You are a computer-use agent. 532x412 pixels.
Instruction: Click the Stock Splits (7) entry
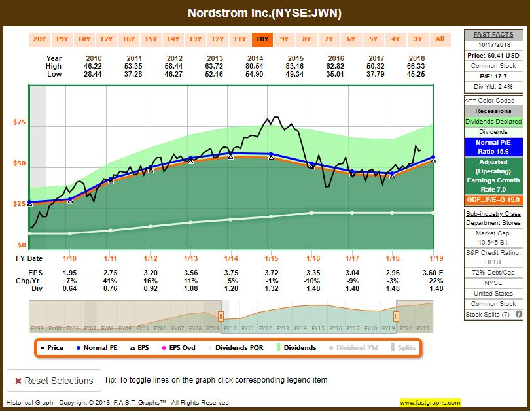tap(488, 315)
